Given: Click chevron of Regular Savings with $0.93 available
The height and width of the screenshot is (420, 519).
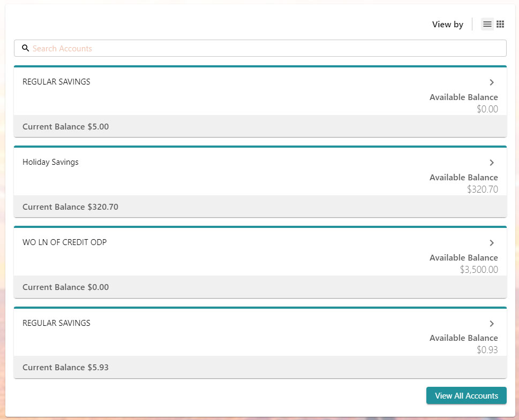Looking at the screenshot, I should pos(492,324).
